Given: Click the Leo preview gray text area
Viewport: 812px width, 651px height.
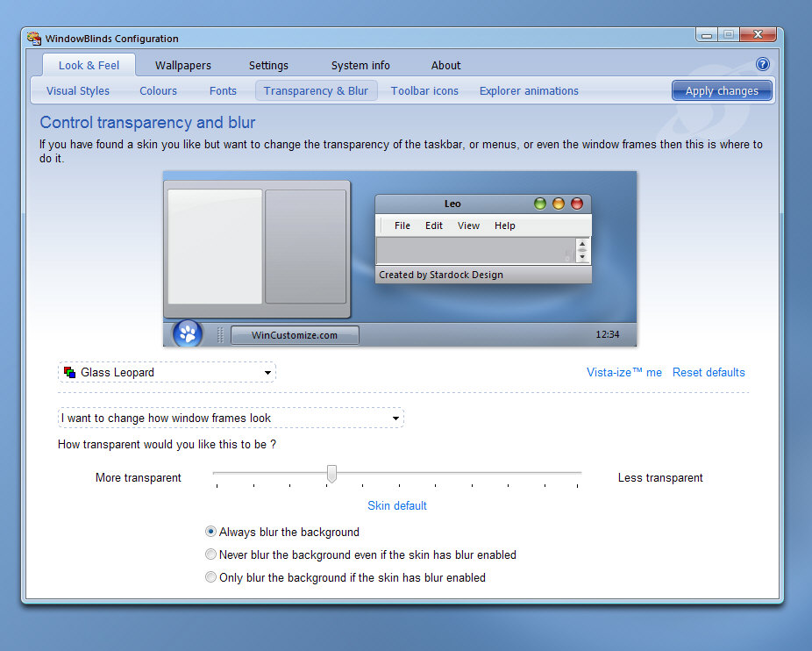Looking at the screenshot, I should click(475, 250).
